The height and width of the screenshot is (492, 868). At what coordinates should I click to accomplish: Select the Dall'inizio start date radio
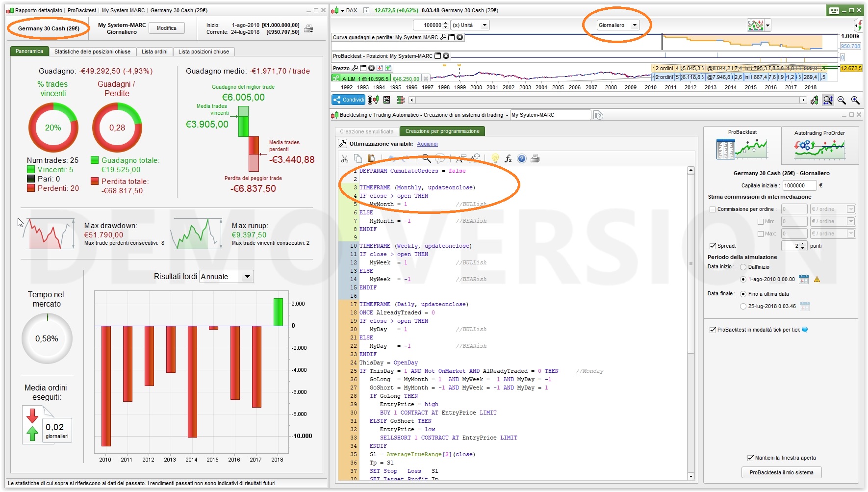[x=743, y=267]
